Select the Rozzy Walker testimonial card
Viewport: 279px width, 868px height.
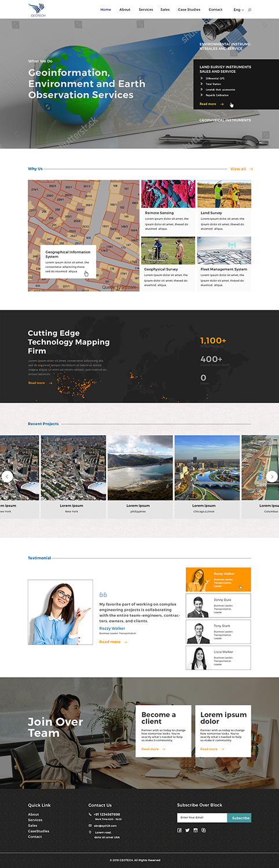pos(218,579)
